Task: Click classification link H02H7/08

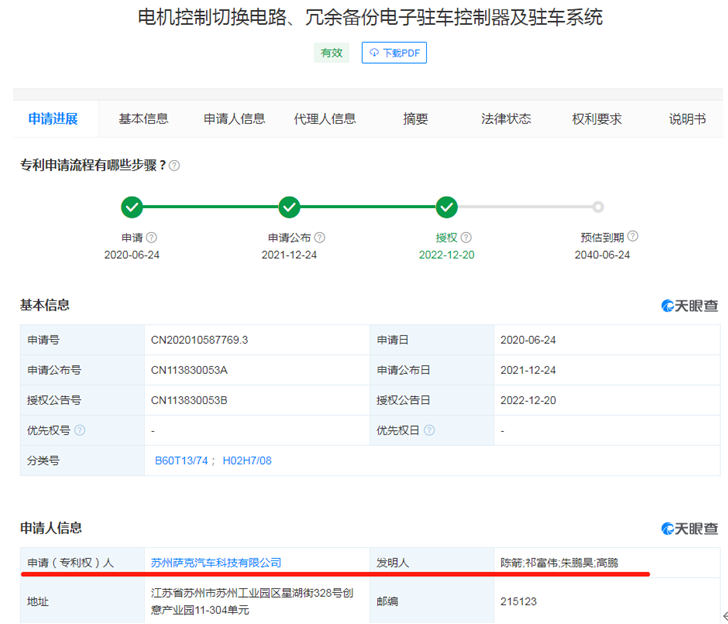Action: (x=247, y=461)
